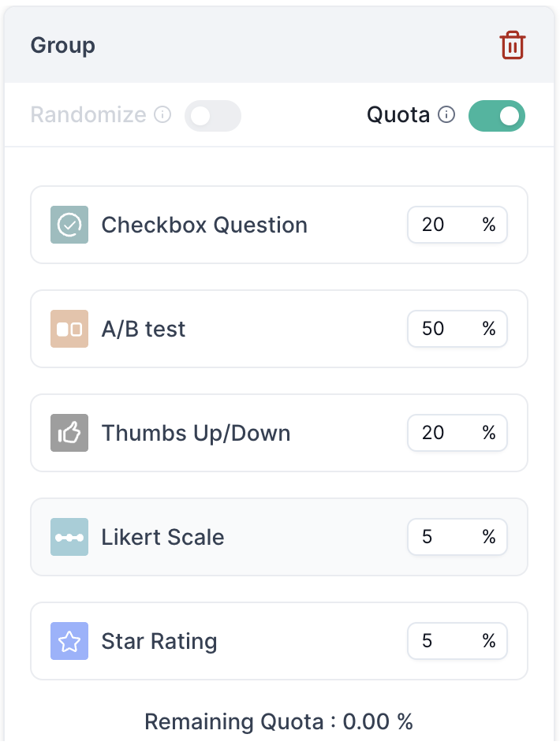Image resolution: width=560 pixels, height=749 pixels.
Task: Edit the Likert Scale quota percentage field
Action: [x=457, y=537]
